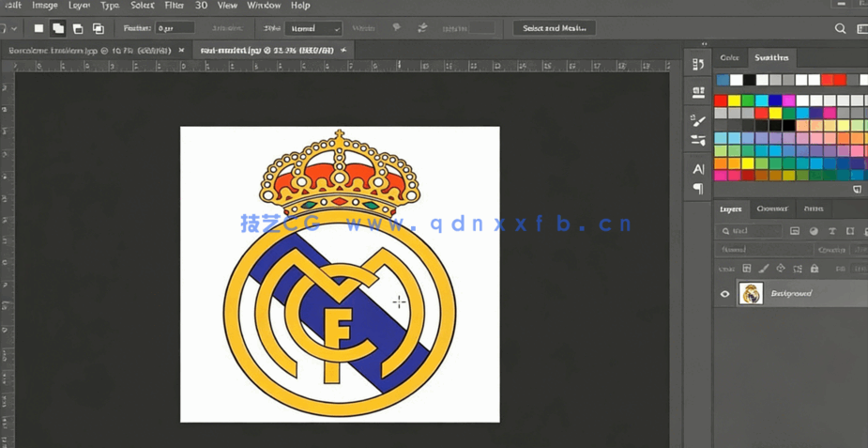This screenshot has height=448, width=868.
Task: Open the Character panel icon
Action: 698,169
